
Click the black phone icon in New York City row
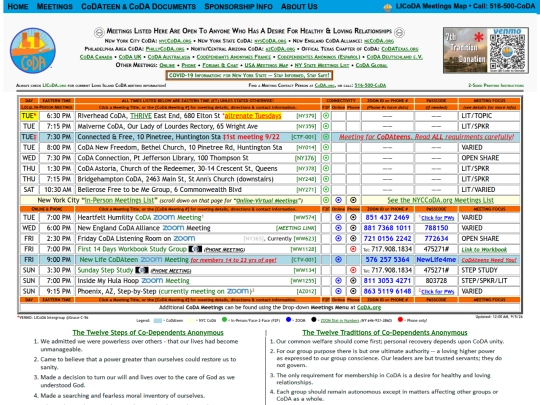click(x=353, y=200)
